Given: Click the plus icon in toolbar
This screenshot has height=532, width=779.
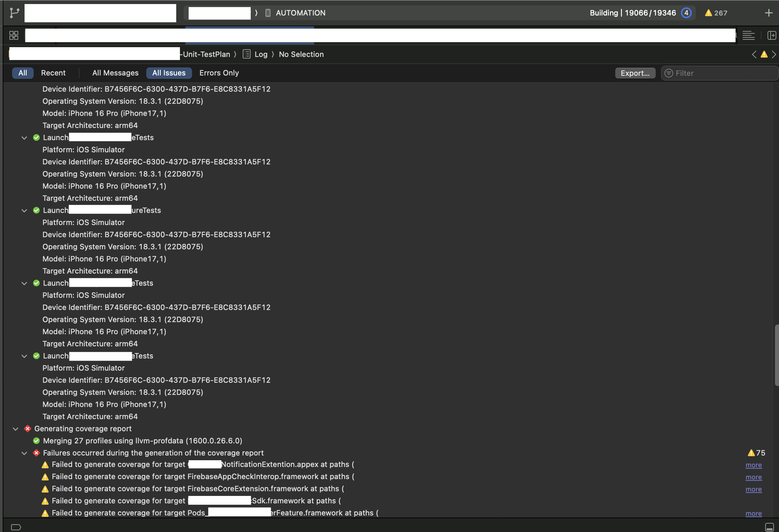Looking at the screenshot, I should point(769,13).
